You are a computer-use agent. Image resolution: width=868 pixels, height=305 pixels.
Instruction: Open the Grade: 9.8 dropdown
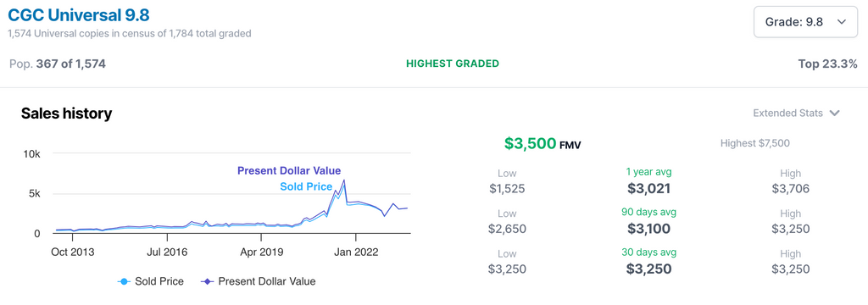[805, 22]
